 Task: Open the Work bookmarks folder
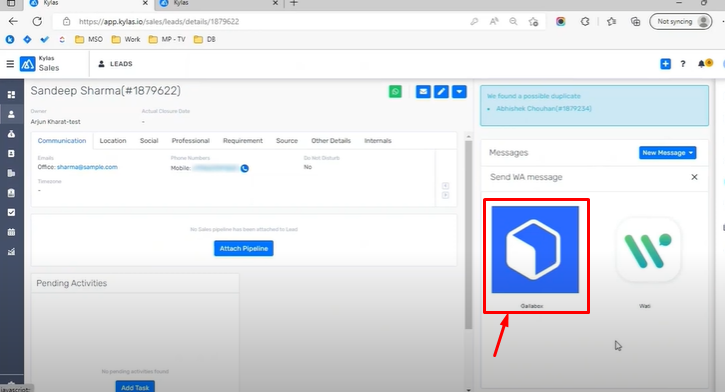click(x=126, y=39)
